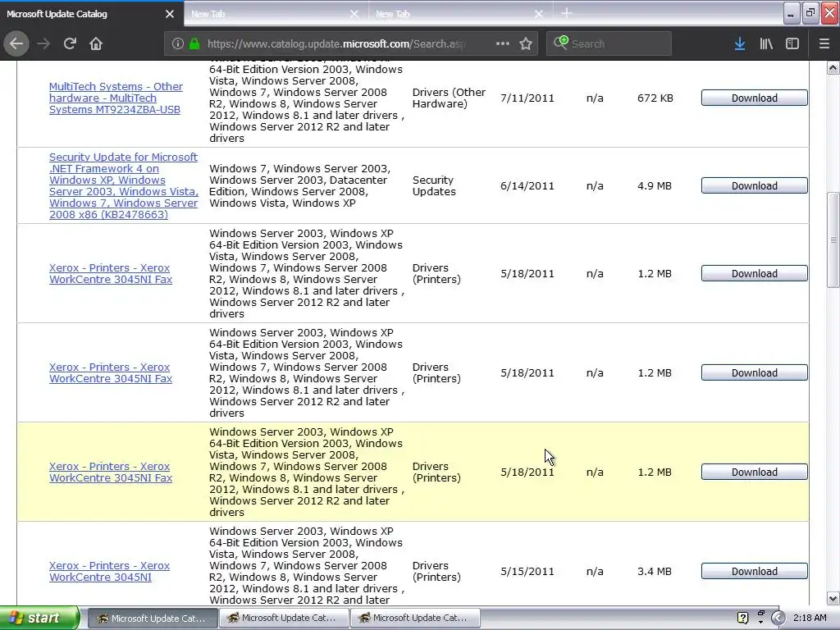Select the 4.9 MB size cell
This screenshot has height=630, width=840.
click(x=654, y=186)
